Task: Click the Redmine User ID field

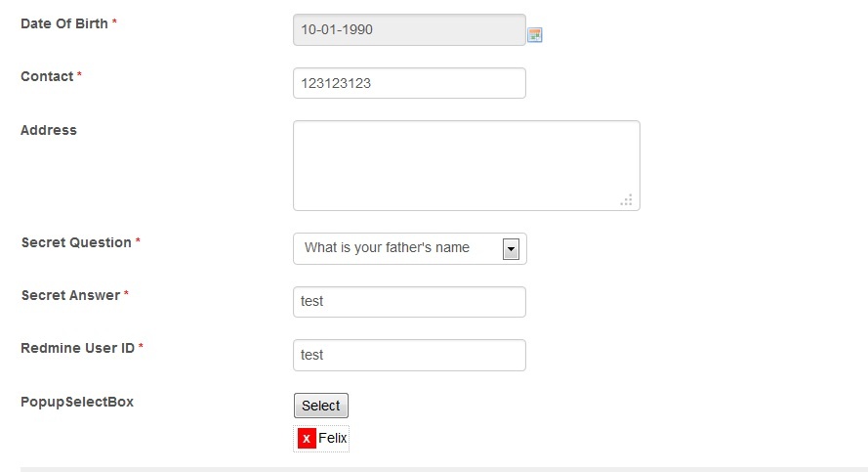Action: coord(409,355)
